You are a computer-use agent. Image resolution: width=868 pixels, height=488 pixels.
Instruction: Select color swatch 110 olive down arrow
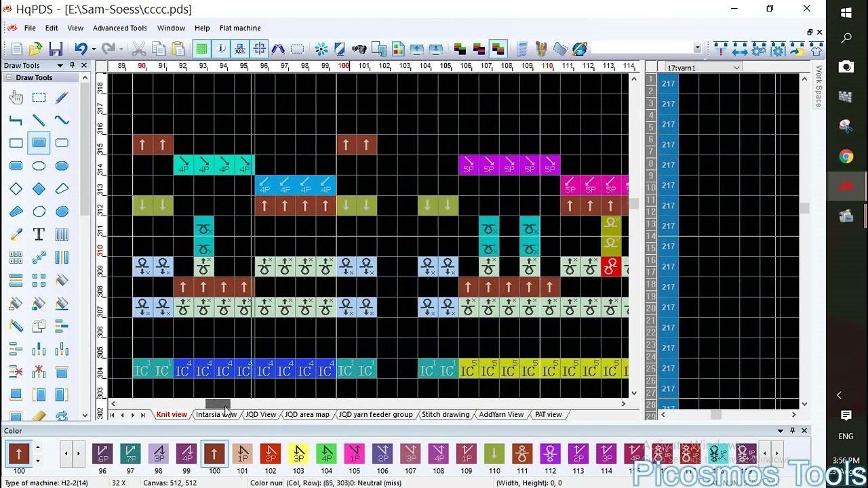494,453
